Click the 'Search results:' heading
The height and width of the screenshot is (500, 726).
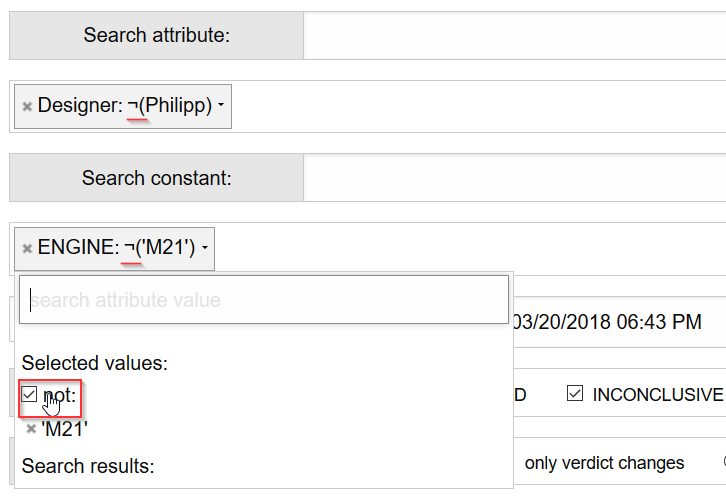coord(88,466)
